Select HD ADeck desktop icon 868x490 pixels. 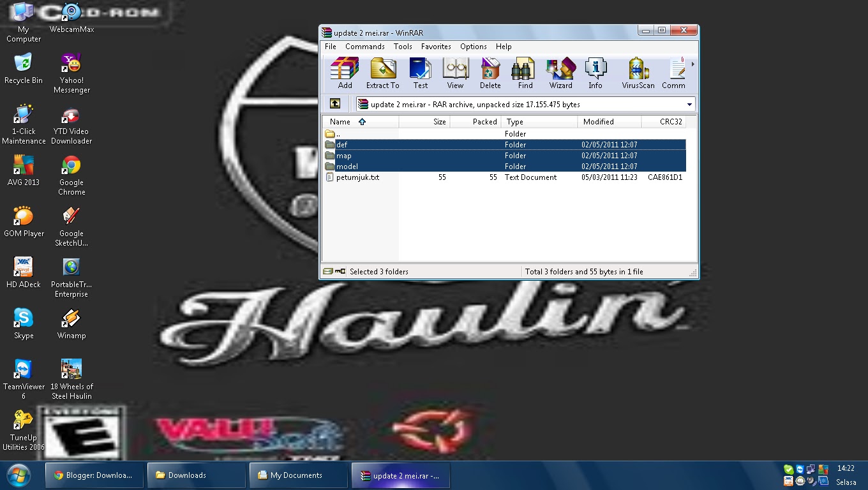[x=24, y=273]
